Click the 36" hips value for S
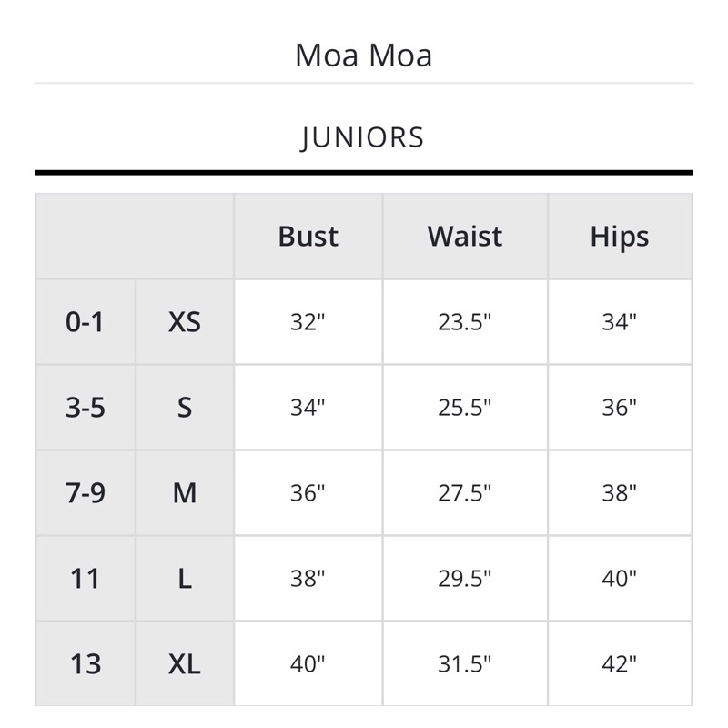The image size is (728, 728). (x=619, y=408)
